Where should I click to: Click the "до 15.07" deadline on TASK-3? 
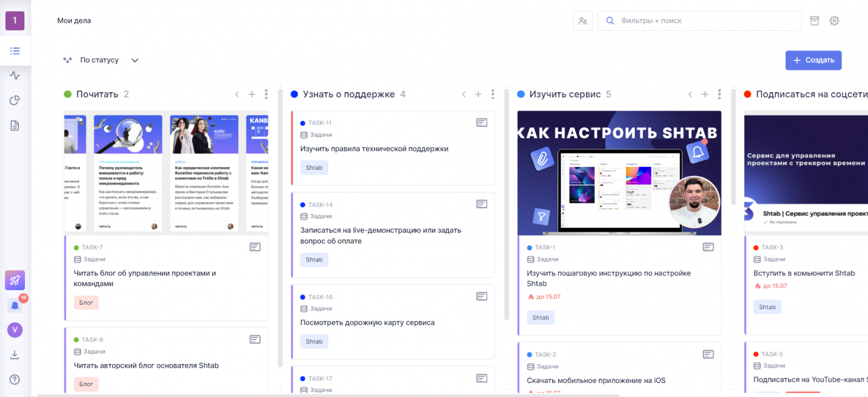771,286
